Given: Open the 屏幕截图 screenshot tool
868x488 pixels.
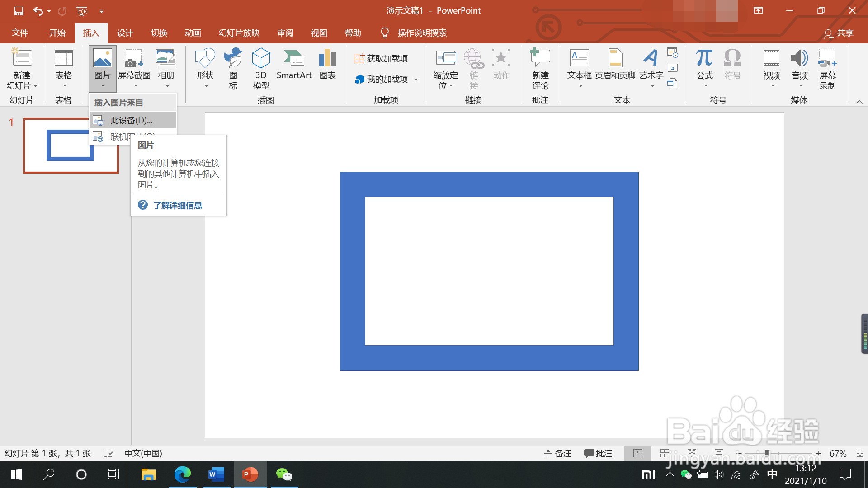Looking at the screenshot, I should click(134, 68).
